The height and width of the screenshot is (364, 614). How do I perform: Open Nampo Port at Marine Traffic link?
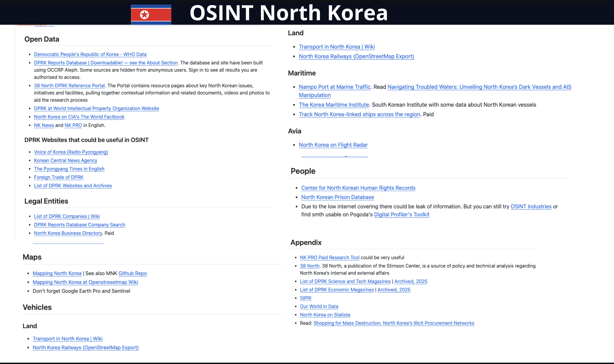click(x=334, y=87)
